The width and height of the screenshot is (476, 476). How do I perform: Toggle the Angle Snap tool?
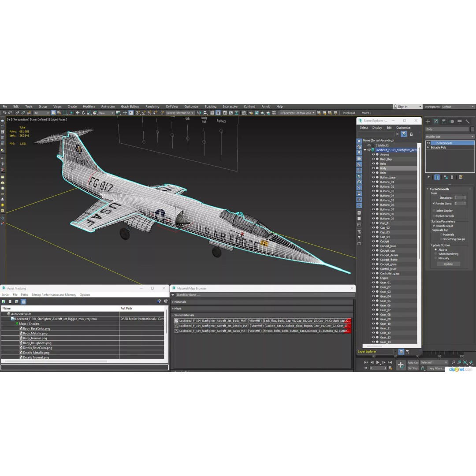(x=143, y=113)
